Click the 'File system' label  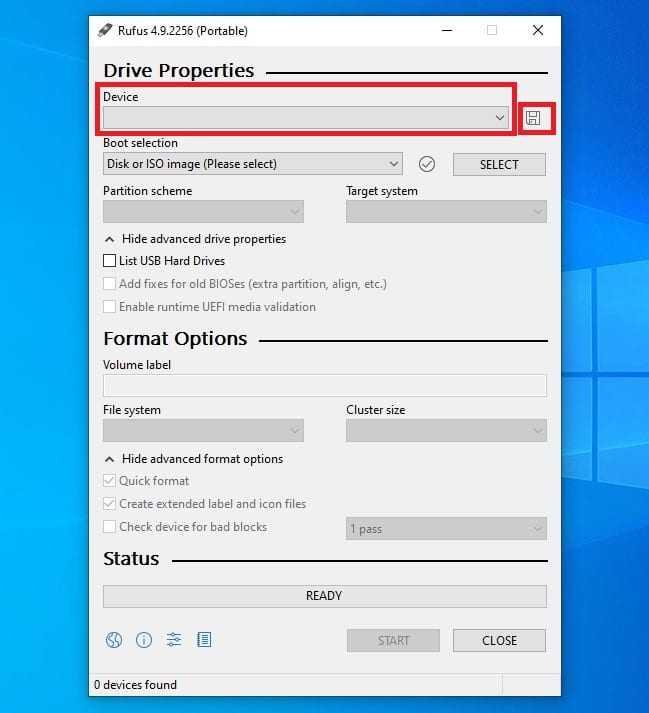132,410
